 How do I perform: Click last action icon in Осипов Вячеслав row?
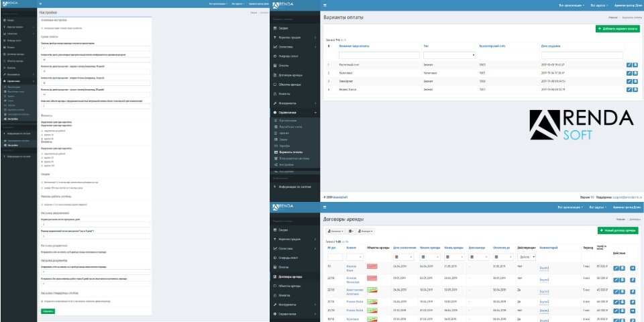tap(633, 280)
